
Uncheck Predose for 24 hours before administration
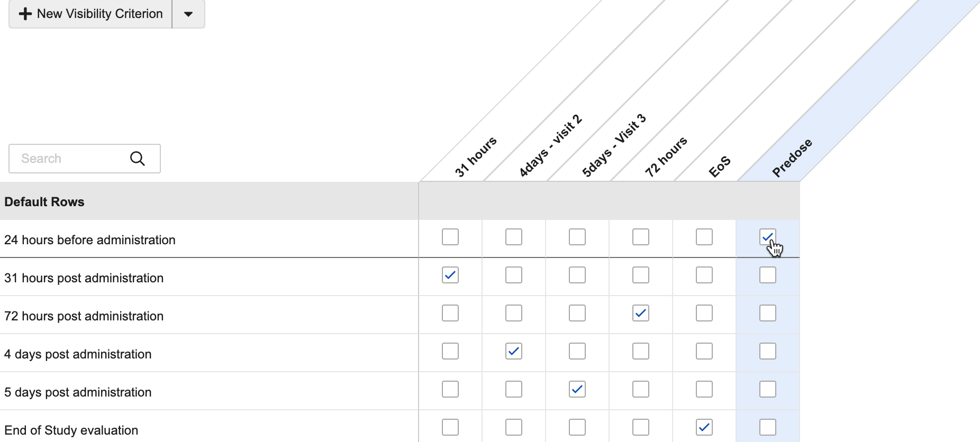pos(767,237)
